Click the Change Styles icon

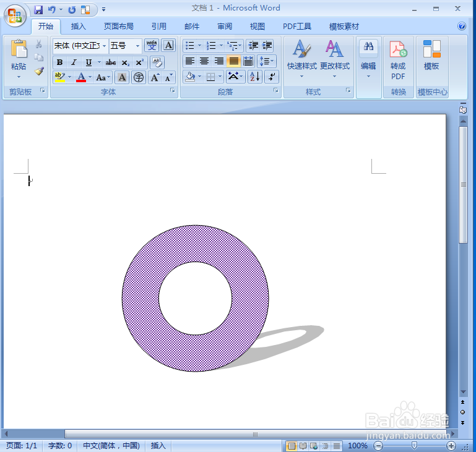(x=334, y=49)
